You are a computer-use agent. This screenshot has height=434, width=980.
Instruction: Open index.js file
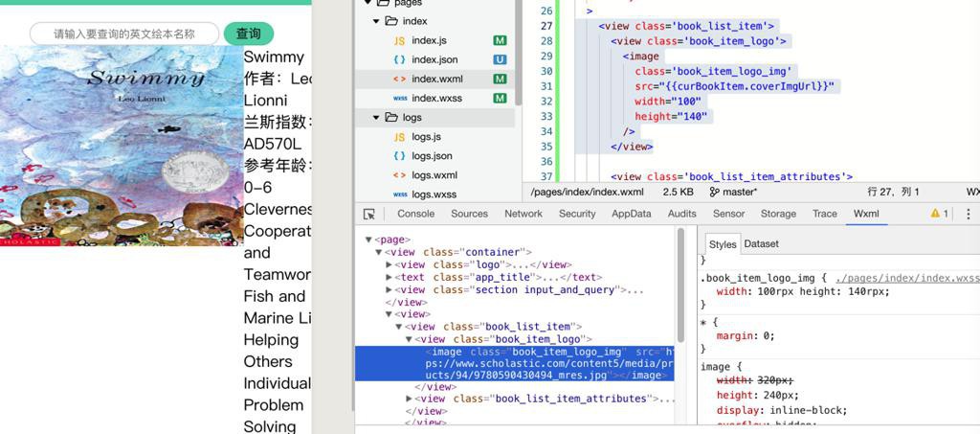(430, 40)
